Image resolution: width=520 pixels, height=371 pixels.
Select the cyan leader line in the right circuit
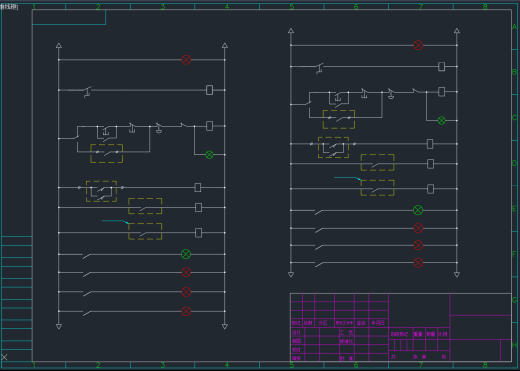[x=347, y=178]
